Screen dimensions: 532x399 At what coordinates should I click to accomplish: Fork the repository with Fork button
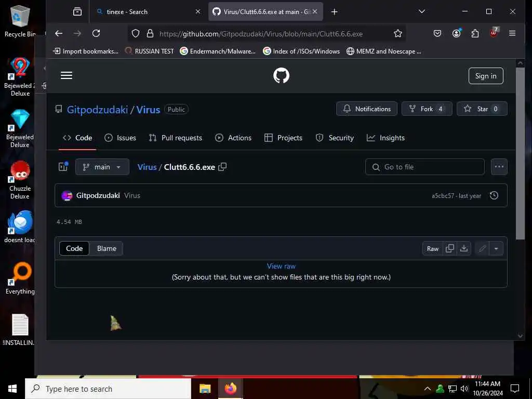click(x=427, y=109)
